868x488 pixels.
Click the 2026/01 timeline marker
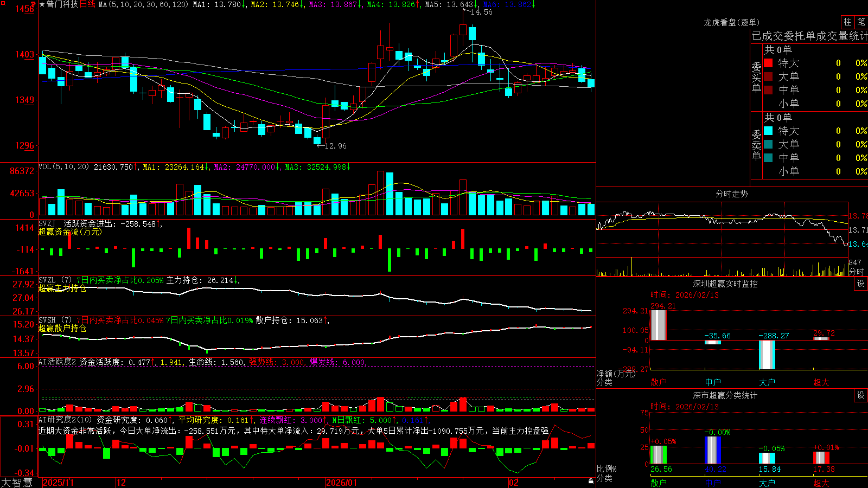(342, 483)
